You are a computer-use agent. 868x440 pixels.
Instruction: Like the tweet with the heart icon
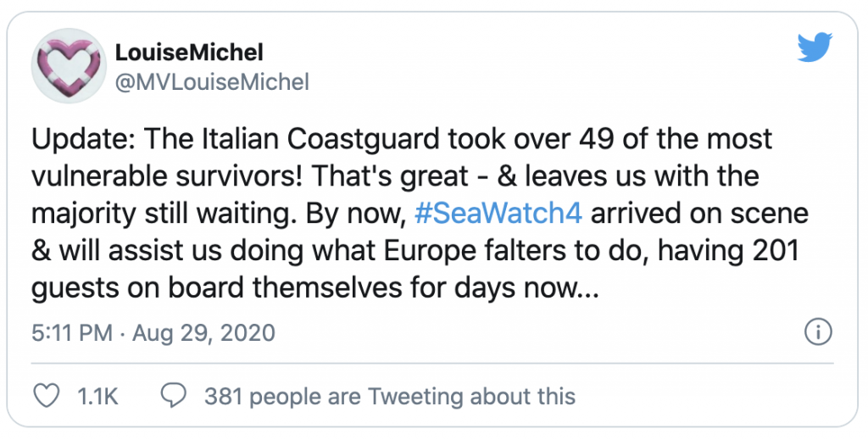pos(47,396)
